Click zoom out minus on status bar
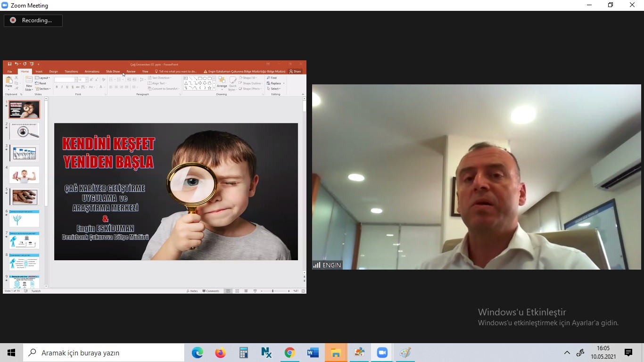644x362 pixels. click(x=261, y=291)
